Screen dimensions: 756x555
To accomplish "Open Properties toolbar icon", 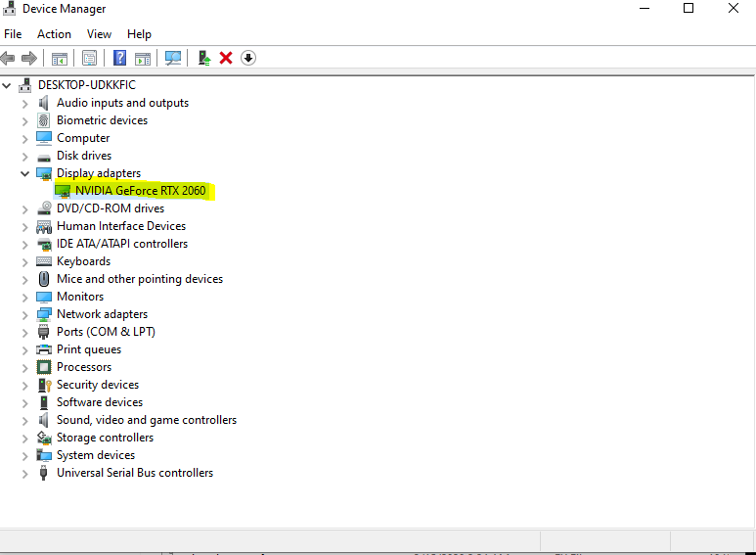I will (90, 59).
